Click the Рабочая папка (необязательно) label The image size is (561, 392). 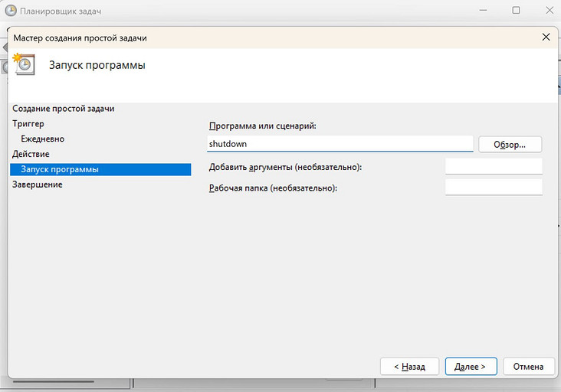273,188
